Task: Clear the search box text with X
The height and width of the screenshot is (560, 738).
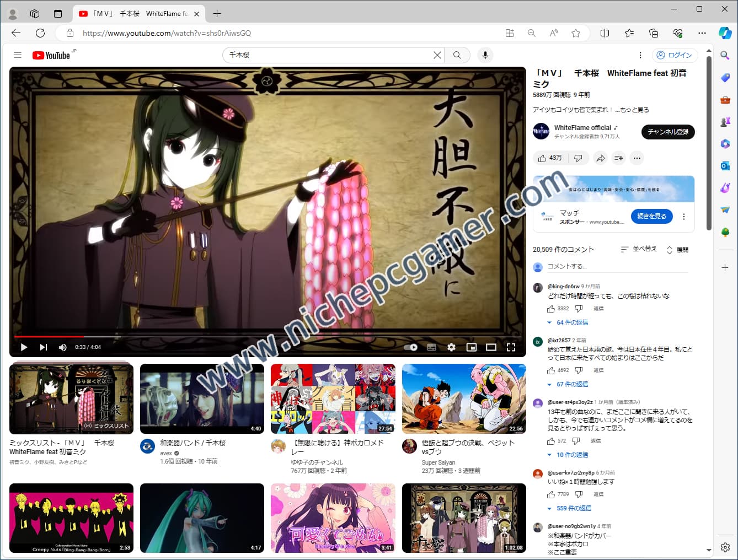Action: (x=437, y=55)
